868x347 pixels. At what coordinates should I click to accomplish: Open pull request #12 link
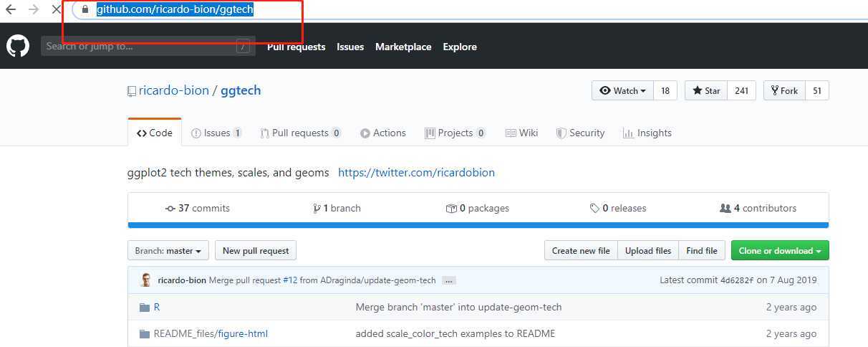[290, 280]
